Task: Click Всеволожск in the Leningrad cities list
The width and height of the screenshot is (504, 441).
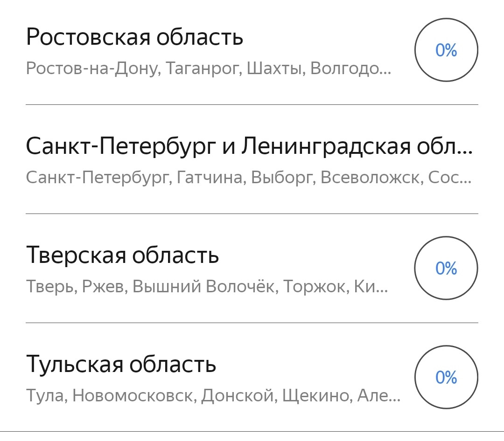Action: pyautogui.click(x=370, y=178)
